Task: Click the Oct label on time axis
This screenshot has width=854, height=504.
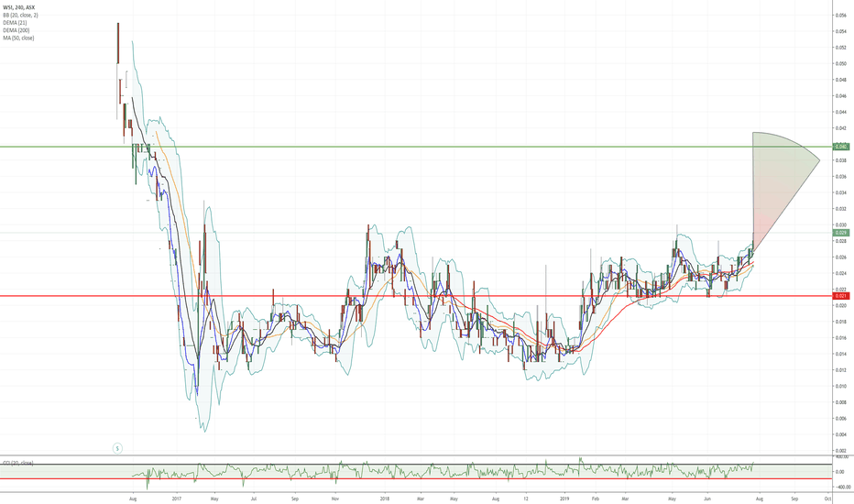Action: 827,499
